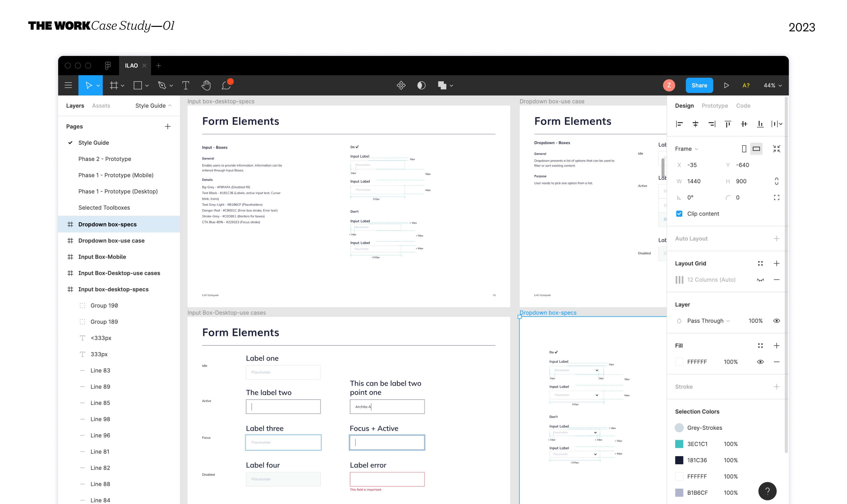This screenshot has width=847, height=504.
Task: Click the 3EC1C1 selection color swatch
Action: coord(679,444)
